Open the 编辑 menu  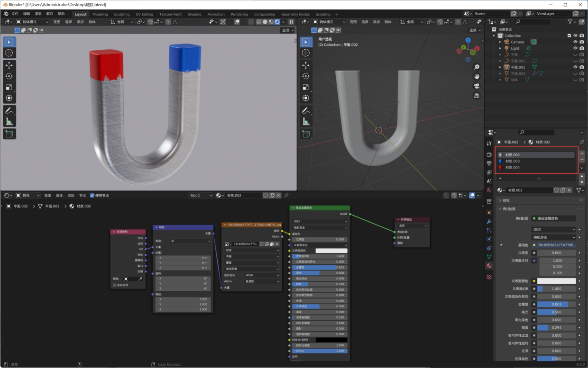tap(27, 14)
